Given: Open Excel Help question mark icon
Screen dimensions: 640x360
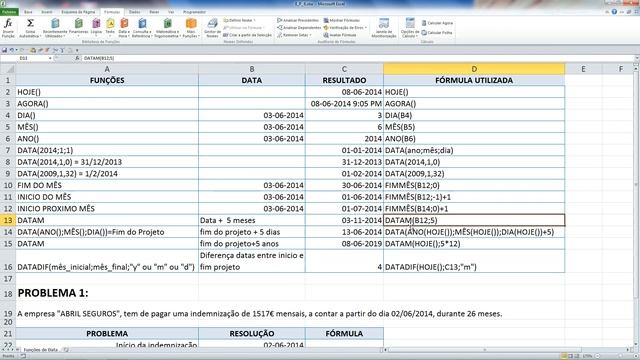Looking at the screenshot, I should point(614,12).
